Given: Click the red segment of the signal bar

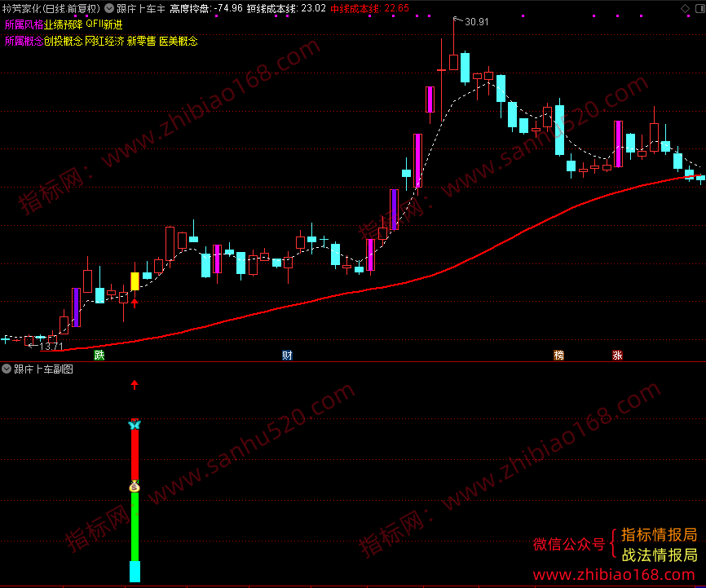Looking at the screenshot, I should click(135, 455).
